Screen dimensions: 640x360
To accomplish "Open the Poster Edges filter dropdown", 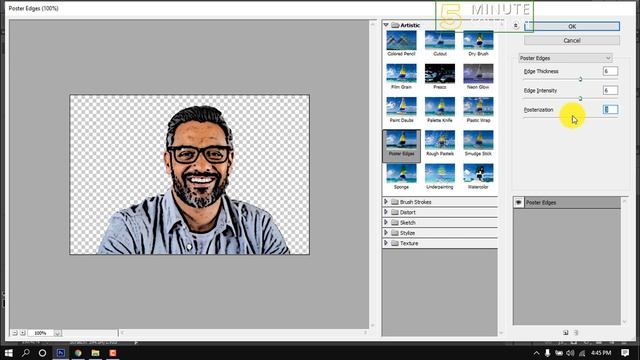I will click(565, 58).
